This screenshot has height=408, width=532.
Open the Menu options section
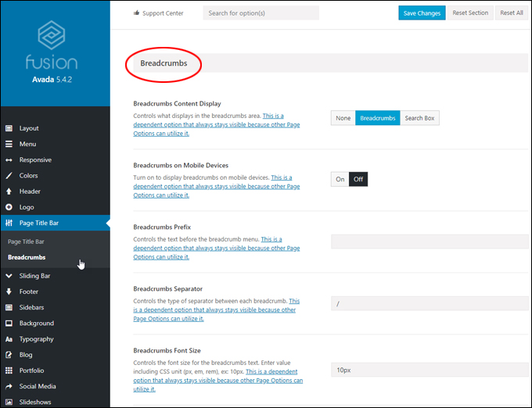(x=55, y=144)
